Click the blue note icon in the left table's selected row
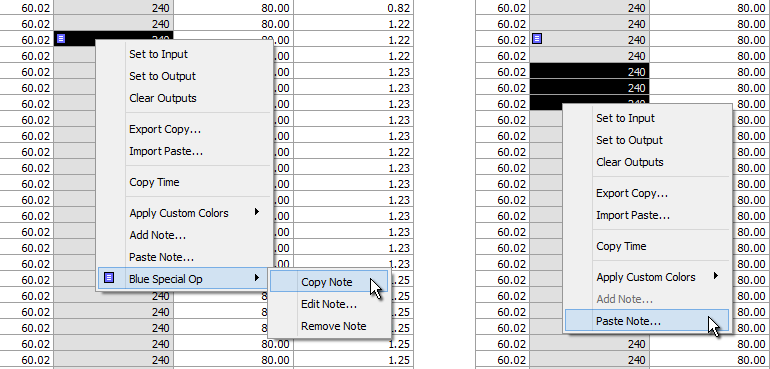The width and height of the screenshot is (770, 369). 61,38
